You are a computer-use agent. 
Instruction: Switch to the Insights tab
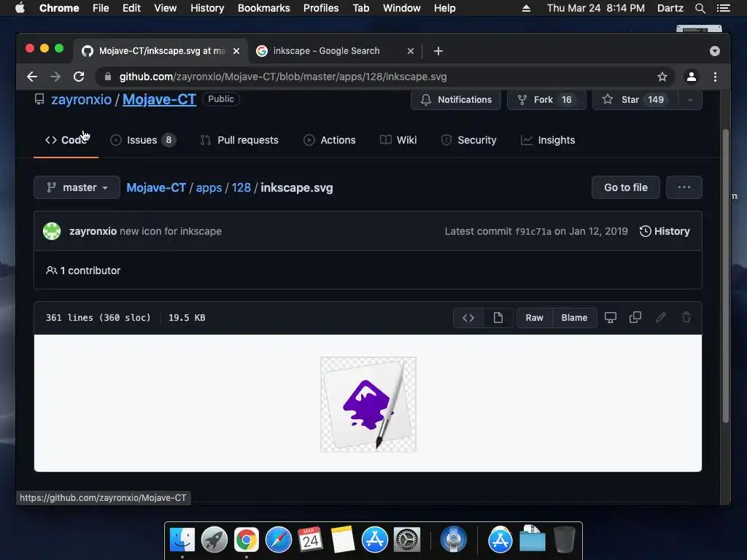point(548,140)
